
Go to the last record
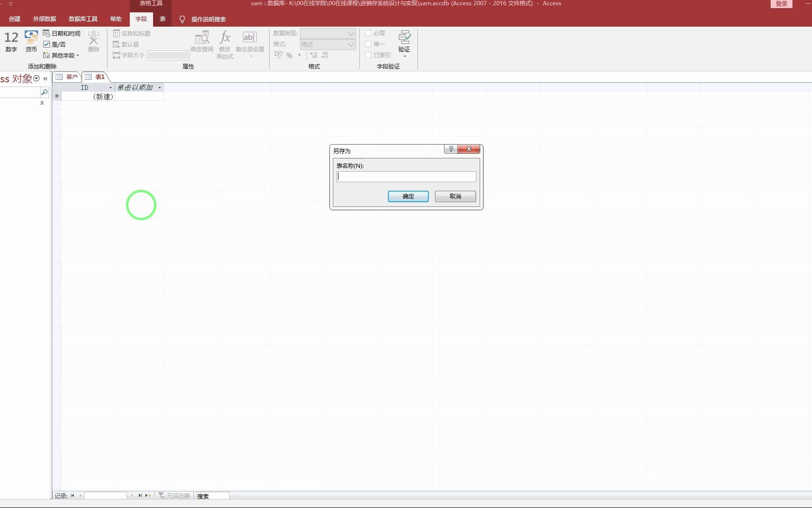140,496
